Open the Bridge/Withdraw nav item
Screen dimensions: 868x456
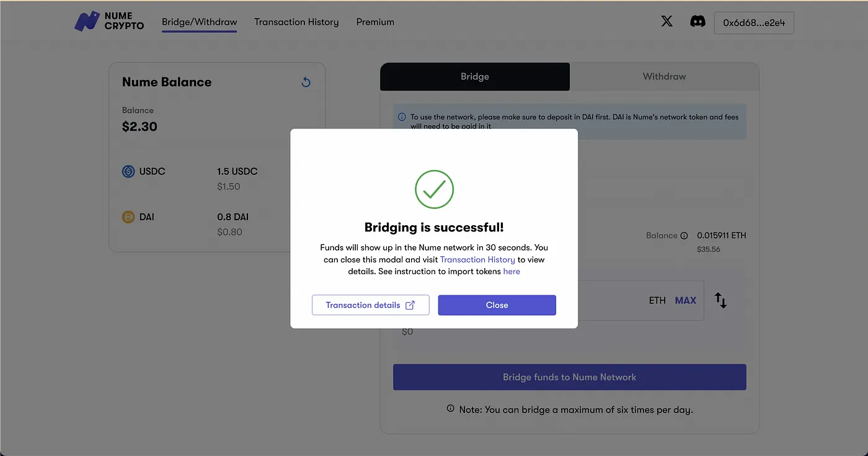click(x=199, y=22)
